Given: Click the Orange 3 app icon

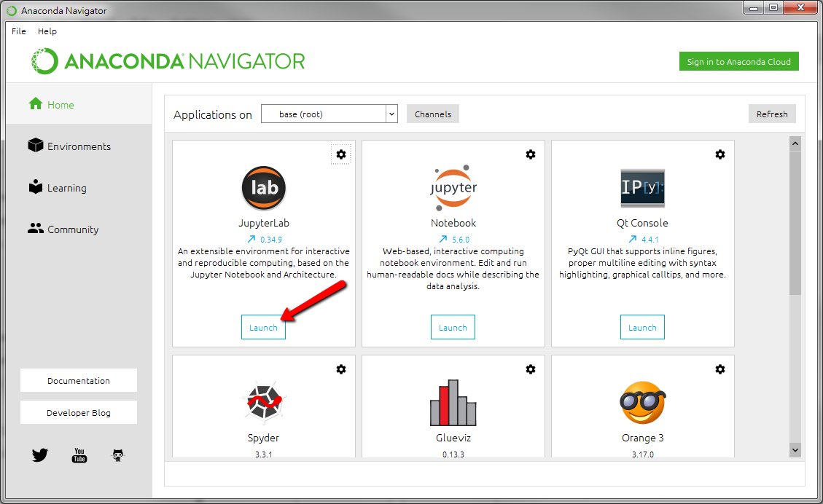Looking at the screenshot, I should (x=642, y=402).
